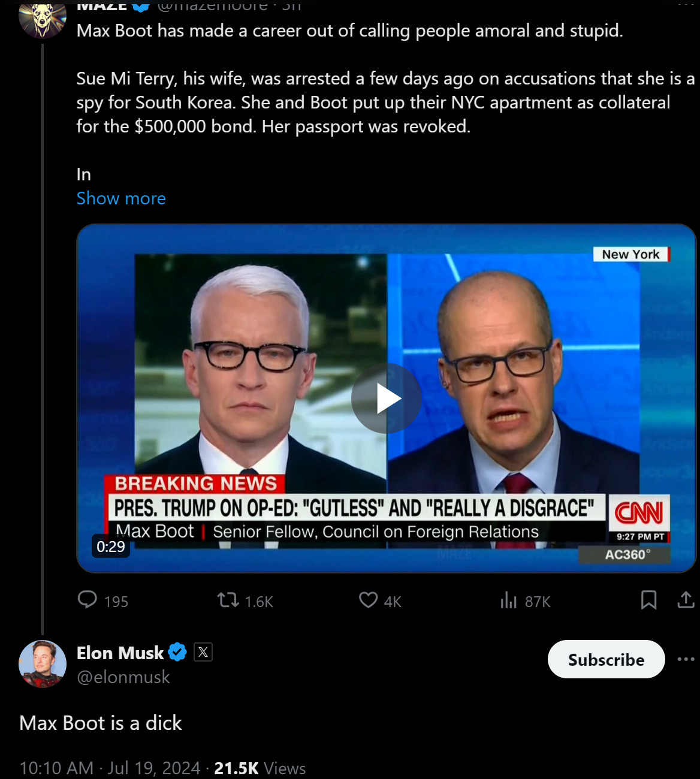Bookmark the MAZE tweet
700x779 pixels.
pos(648,600)
